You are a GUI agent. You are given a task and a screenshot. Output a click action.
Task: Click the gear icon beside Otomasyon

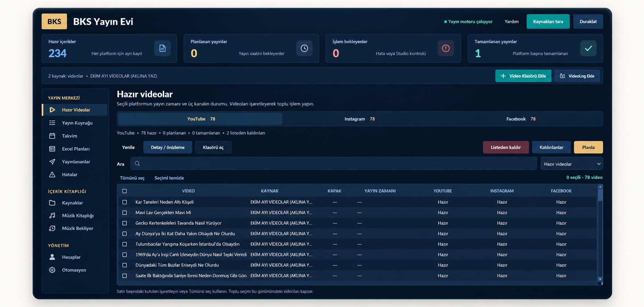(52, 270)
